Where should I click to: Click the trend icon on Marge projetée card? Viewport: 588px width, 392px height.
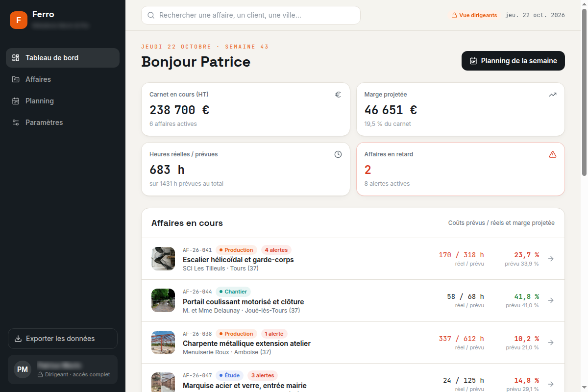[553, 95]
